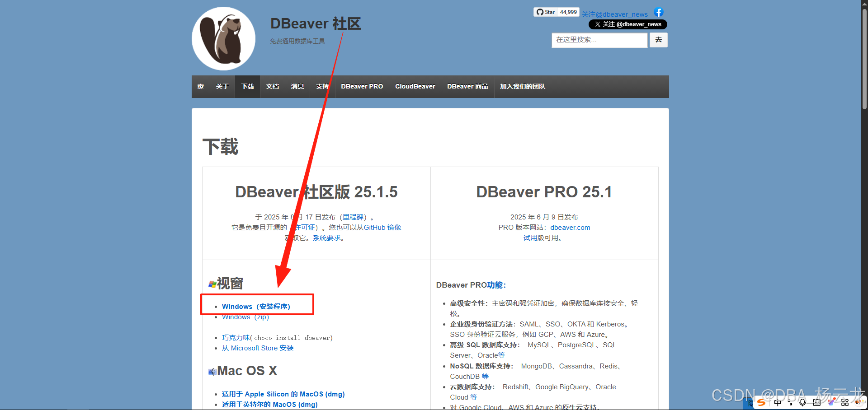Viewport: 868px width, 410px height.
Task: Open the 关于 navigation item
Action: point(222,86)
